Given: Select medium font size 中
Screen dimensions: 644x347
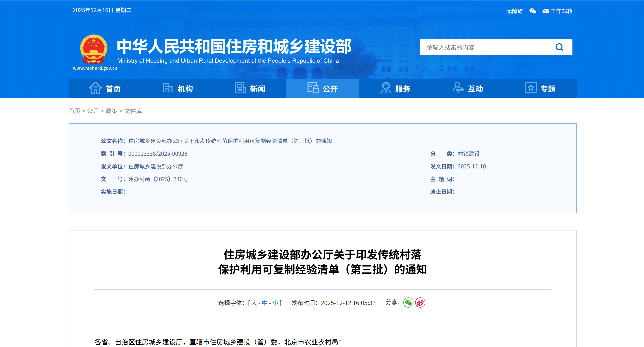Looking at the screenshot, I should (264, 303).
